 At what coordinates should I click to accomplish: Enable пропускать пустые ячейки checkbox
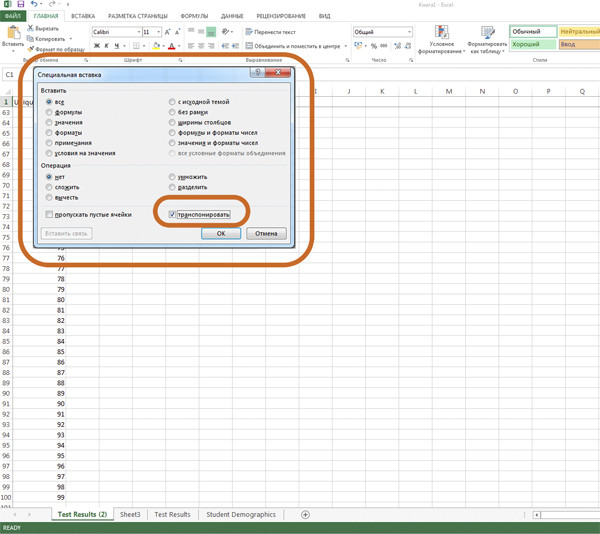49,214
